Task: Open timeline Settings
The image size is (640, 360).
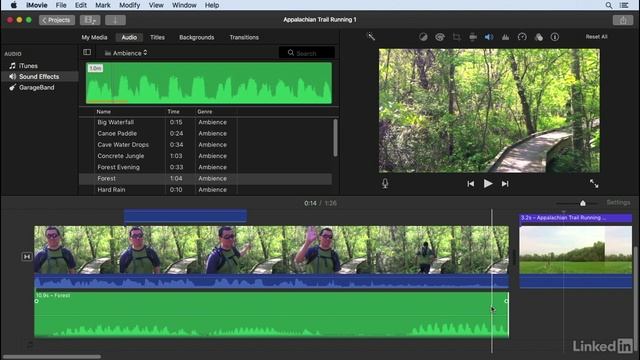Action: point(618,202)
